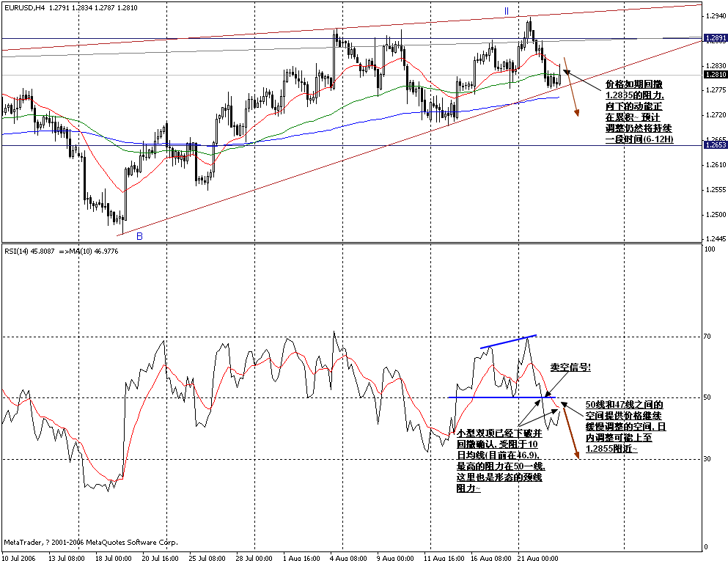Select the annotation starting 50线和47线之间

[625, 427]
